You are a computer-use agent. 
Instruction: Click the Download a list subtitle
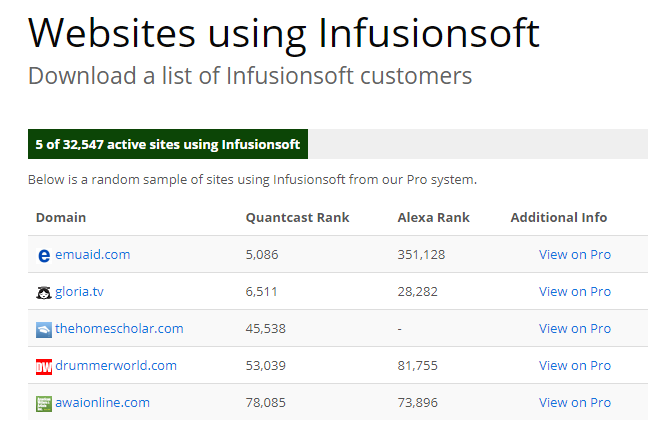click(x=250, y=76)
